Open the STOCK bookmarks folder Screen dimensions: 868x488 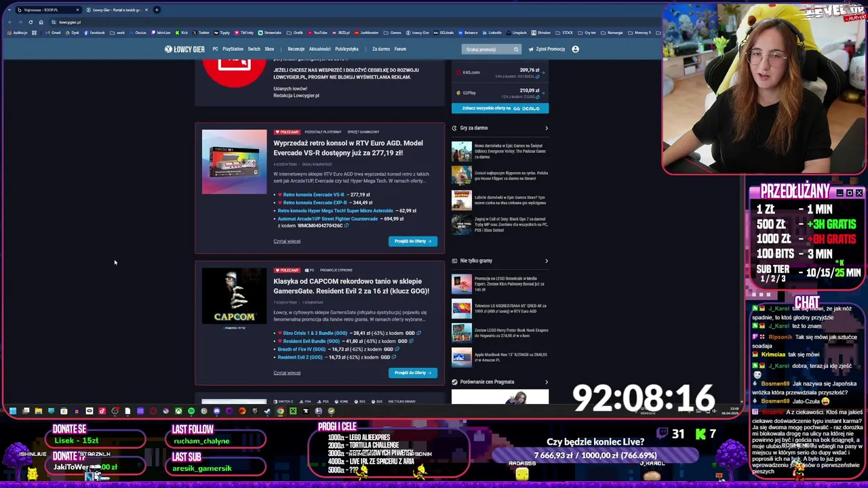pyautogui.click(x=564, y=33)
